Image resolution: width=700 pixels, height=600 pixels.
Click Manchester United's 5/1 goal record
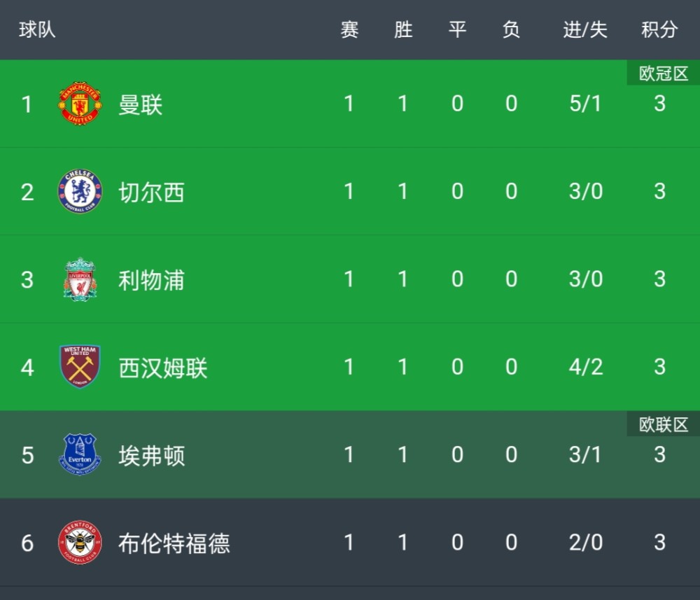pyautogui.click(x=585, y=104)
